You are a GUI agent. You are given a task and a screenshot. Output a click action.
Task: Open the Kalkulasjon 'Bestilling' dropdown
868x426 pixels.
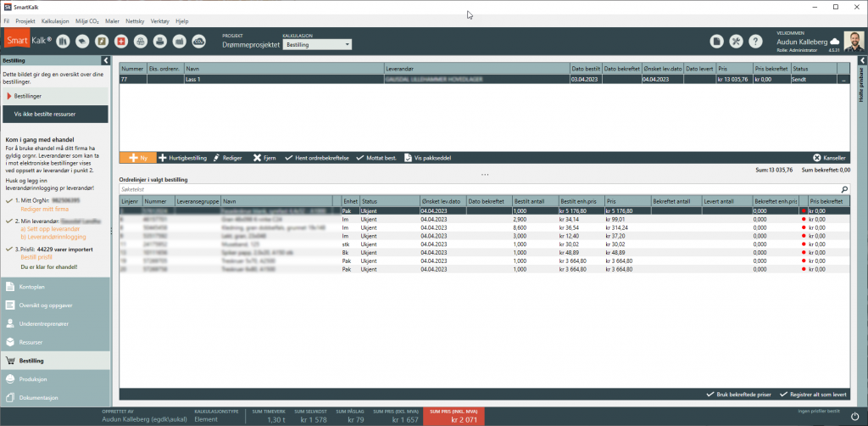click(x=316, y=44)
